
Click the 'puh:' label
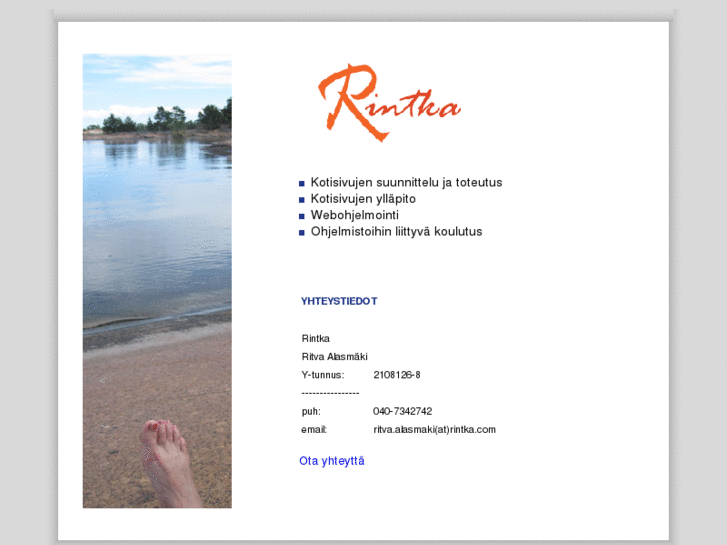pyautogui.click(x=311, y=411)
